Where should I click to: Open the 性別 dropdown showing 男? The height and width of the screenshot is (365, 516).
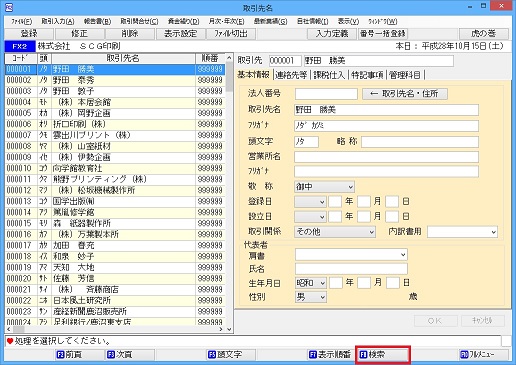pos(311,297)
